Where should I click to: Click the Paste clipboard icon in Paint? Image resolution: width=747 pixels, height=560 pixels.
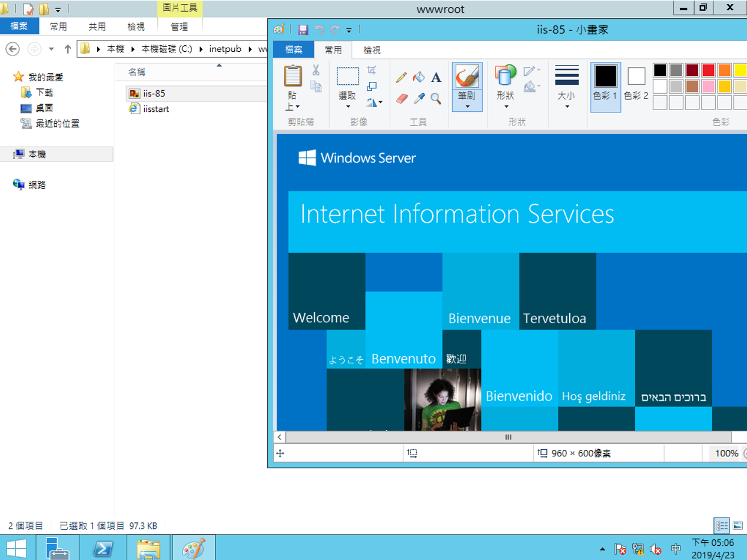(x=293, y=76)
